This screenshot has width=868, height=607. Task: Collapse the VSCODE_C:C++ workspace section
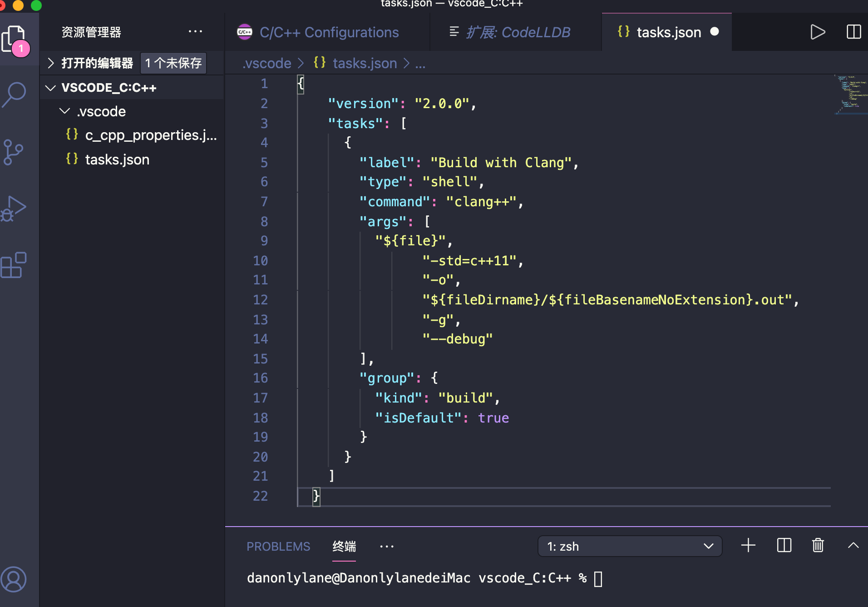[50, 87]
